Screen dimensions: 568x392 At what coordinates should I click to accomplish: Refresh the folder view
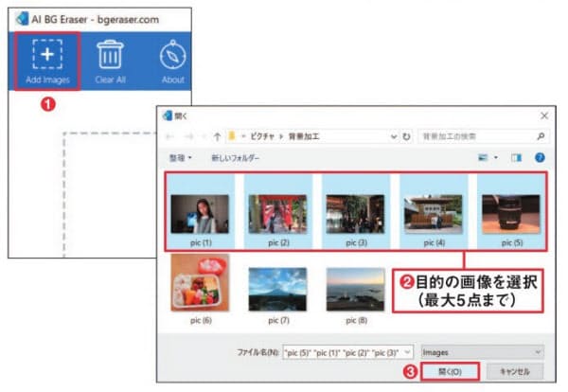tap(406, 136)
